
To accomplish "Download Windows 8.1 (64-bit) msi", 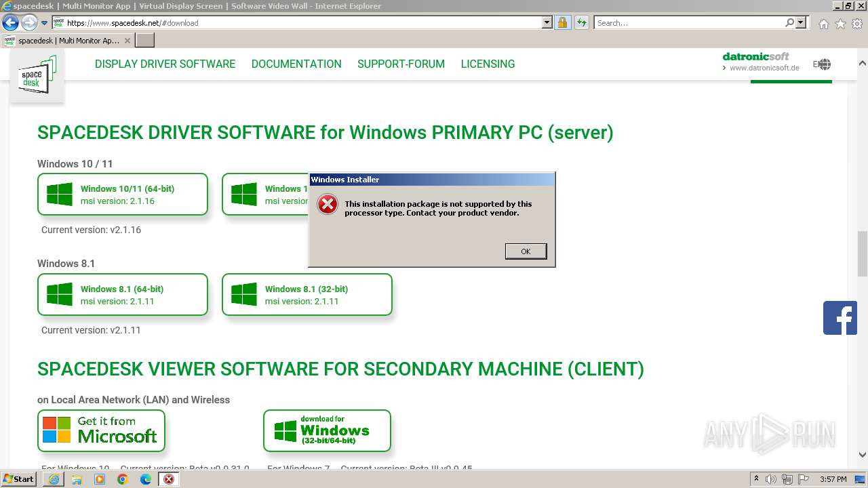I will pos(123,295).
